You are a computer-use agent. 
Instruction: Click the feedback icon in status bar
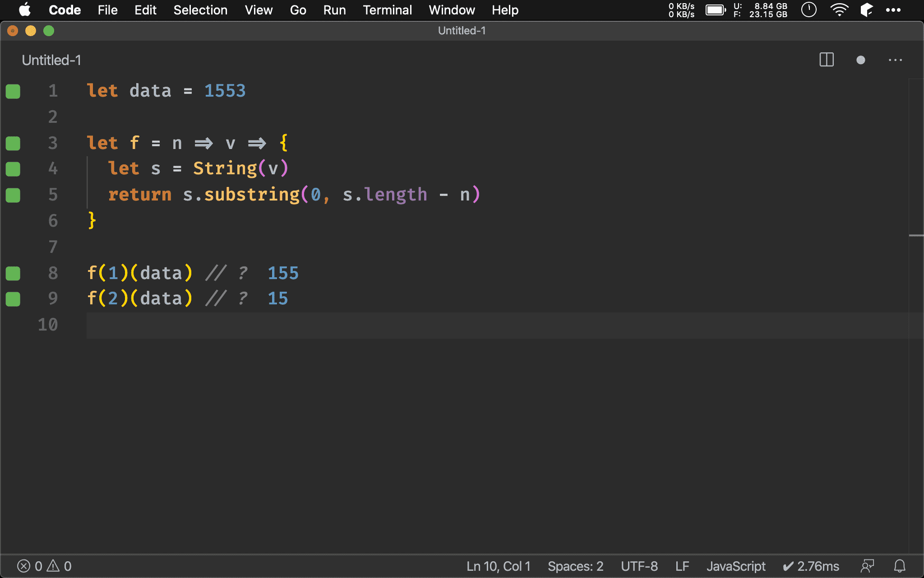coord(867,566)
